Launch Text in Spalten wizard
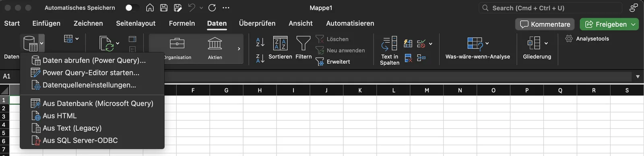 pyautogui.click(x=390, y=50)
